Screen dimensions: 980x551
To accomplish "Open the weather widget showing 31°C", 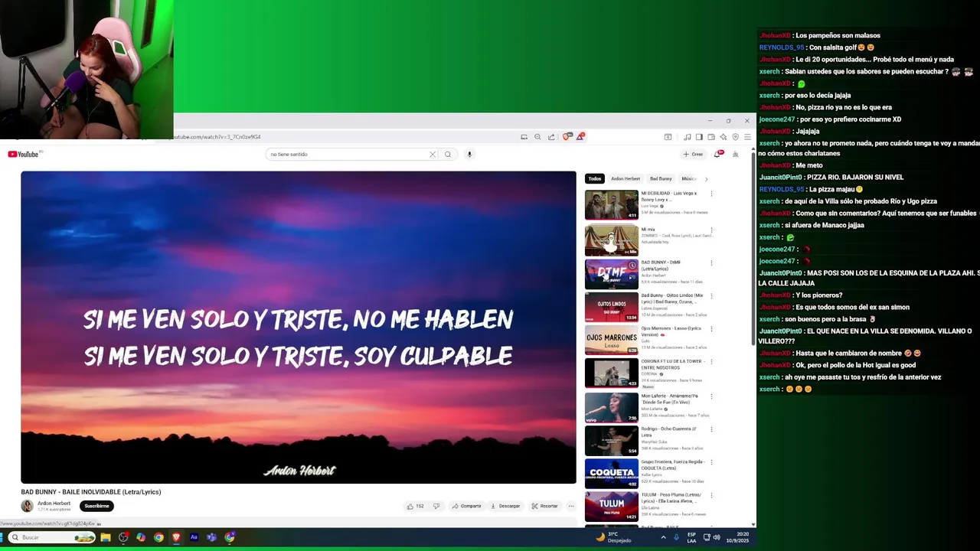I will pyautogui.click(x=613, y=537).
